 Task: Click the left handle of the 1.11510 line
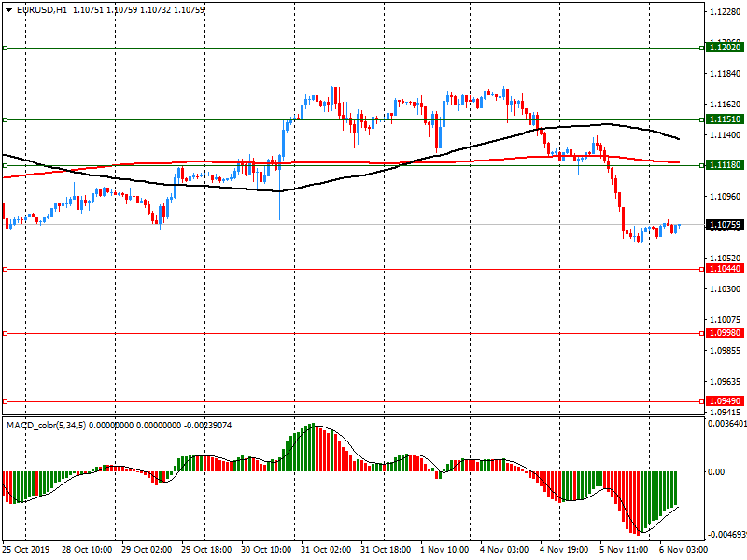pyautogui.click(x=5, y=119)
